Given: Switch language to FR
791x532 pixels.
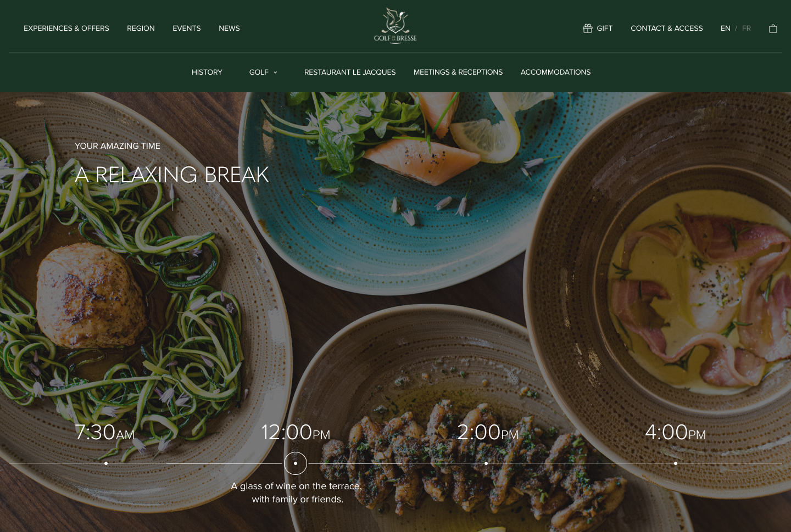Looking at the screenshot, I should tap(746, 28).
